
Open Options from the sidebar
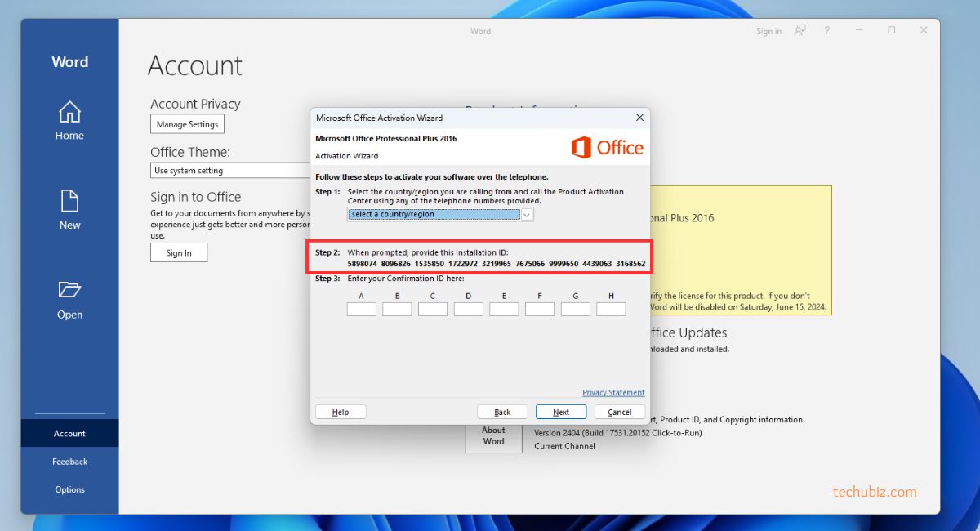tap(69, 489)
